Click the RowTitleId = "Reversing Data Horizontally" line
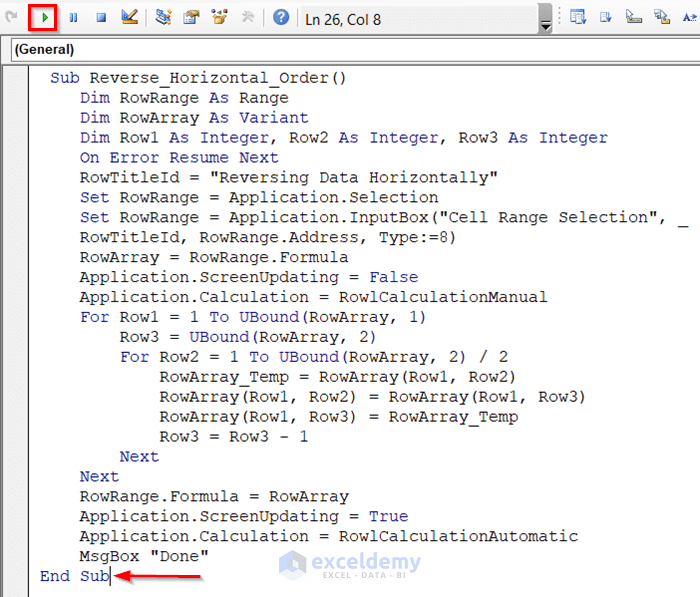Screen dimensions: 700x597 tap(288, 178)
